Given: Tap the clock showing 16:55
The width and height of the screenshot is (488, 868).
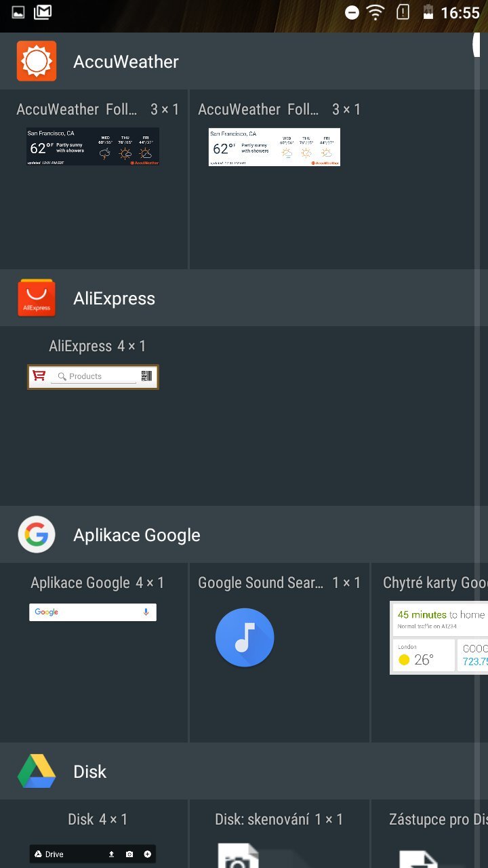Looking at the screenshot, I should [x=460, y=13].
